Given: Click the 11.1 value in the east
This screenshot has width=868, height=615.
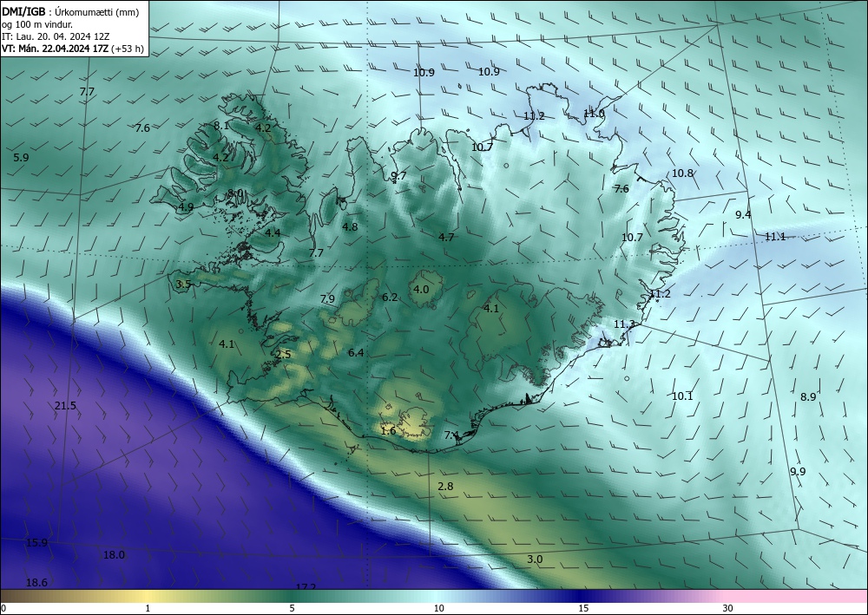Looking at the screenshot, I should click(775, 237).
